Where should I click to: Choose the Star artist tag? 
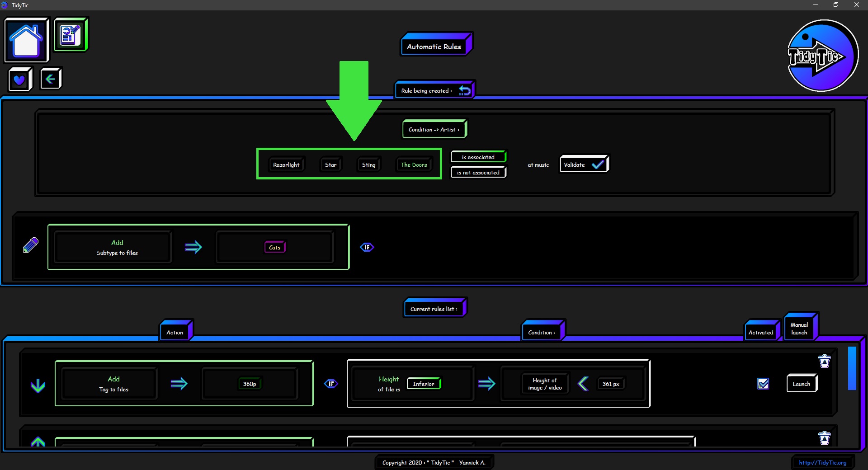[331, 164]
